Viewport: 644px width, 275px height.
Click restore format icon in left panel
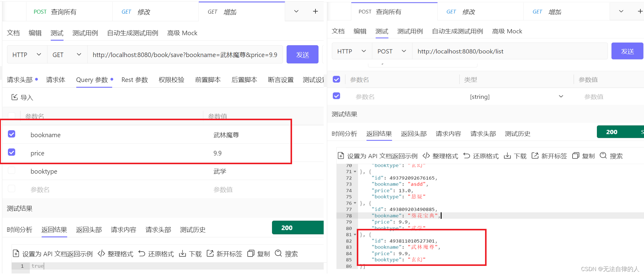(142, 253)
